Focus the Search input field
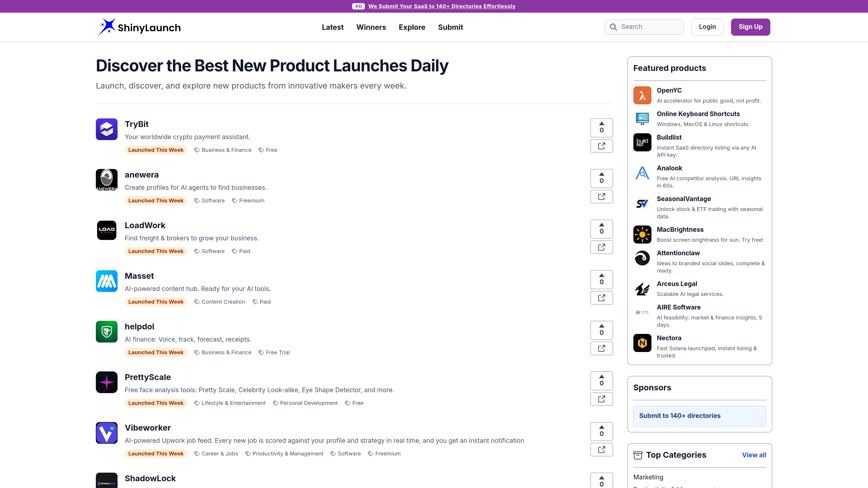This screenshot has height=488, width=868. click(644, 27)
